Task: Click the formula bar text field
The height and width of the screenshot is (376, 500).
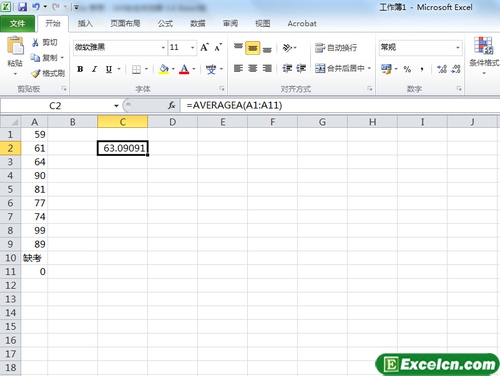Action: pyautogui.click(x=340, y=106)
